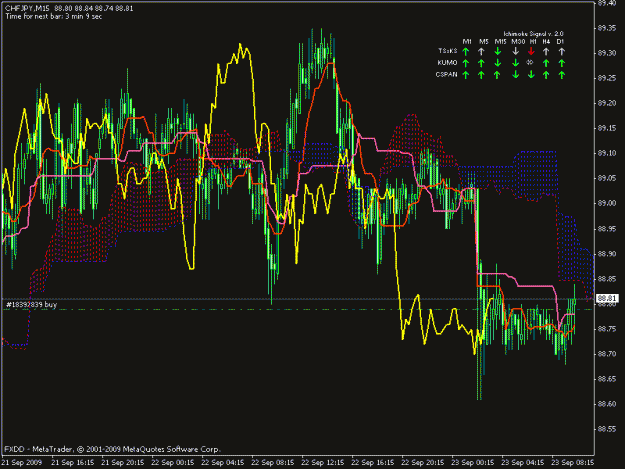Viewport: 625px width, 469px height.
Task: Click the '22 Sep 00:15' time label
Action: tap(173, 463)
